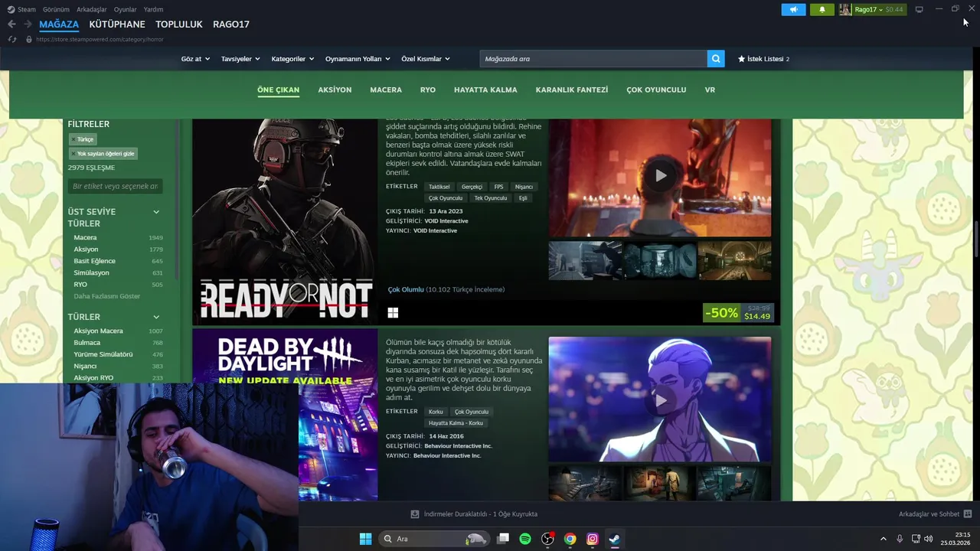
Task: Launch Spotify from the taskbar
Action: (x=525, y=539)
